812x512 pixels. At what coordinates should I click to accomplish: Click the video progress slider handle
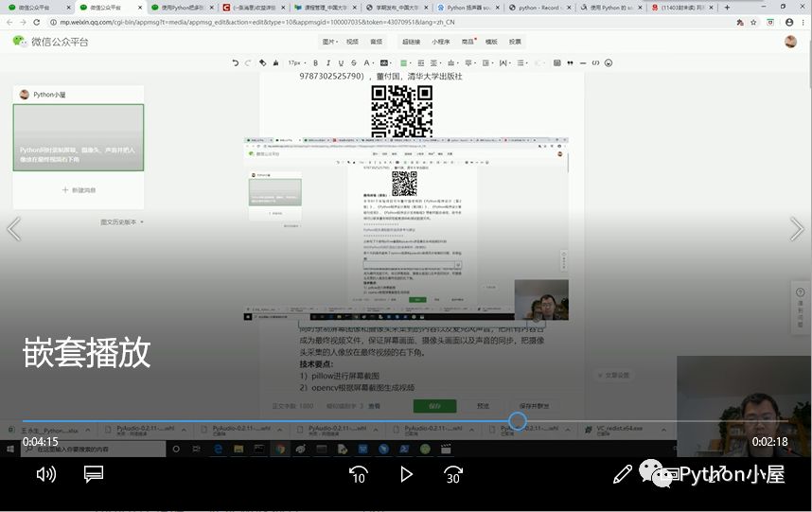click(518, 421)
